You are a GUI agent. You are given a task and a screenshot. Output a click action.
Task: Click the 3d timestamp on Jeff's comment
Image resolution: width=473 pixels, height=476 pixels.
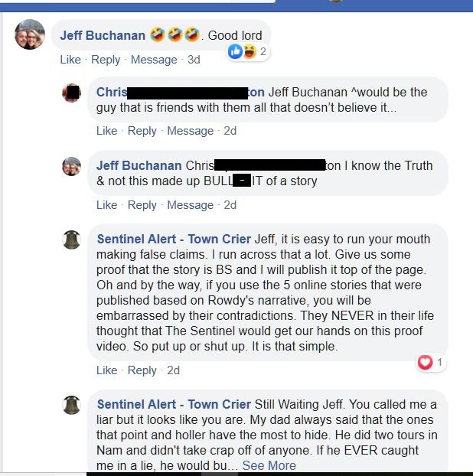pos(194,60)
